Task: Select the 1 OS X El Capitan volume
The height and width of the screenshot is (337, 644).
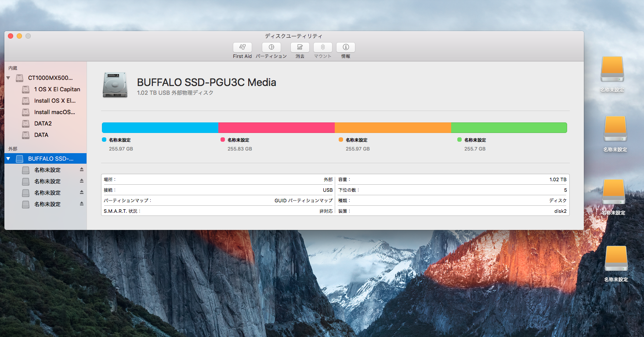Action: tap(57, 89)
